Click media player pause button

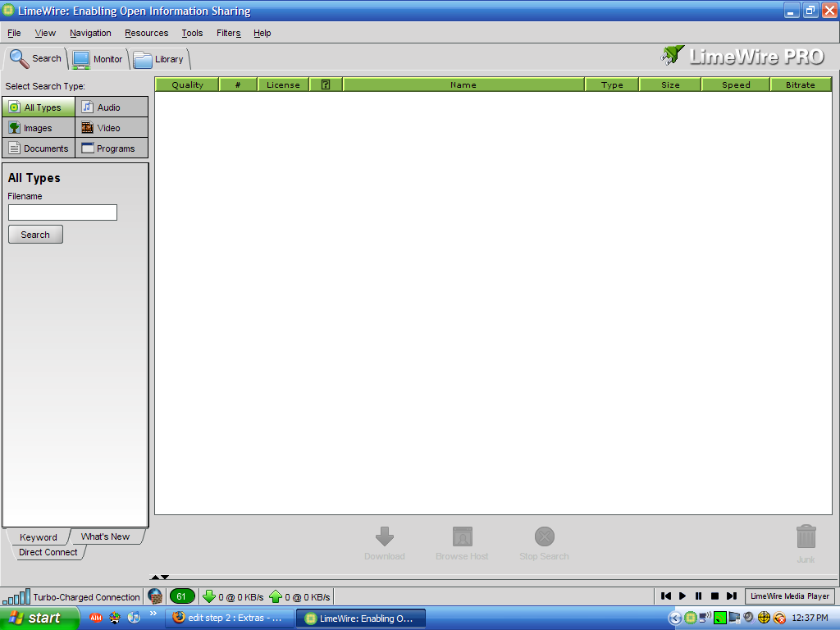[x=699, y=596]
